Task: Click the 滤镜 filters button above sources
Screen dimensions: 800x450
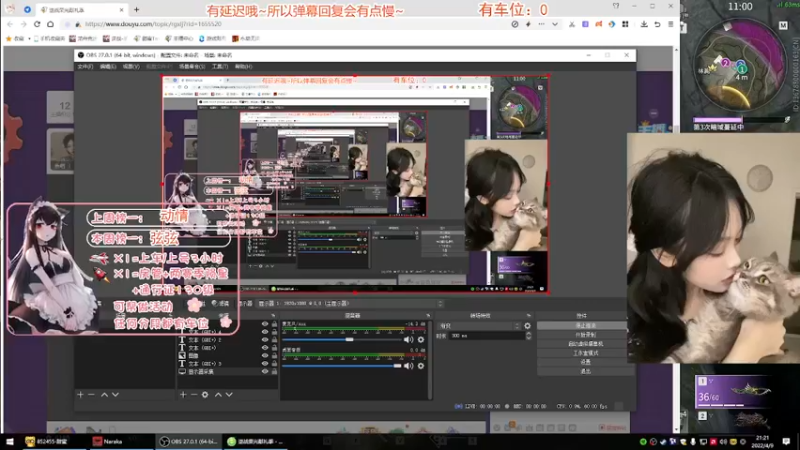Action: pos(221,304)
